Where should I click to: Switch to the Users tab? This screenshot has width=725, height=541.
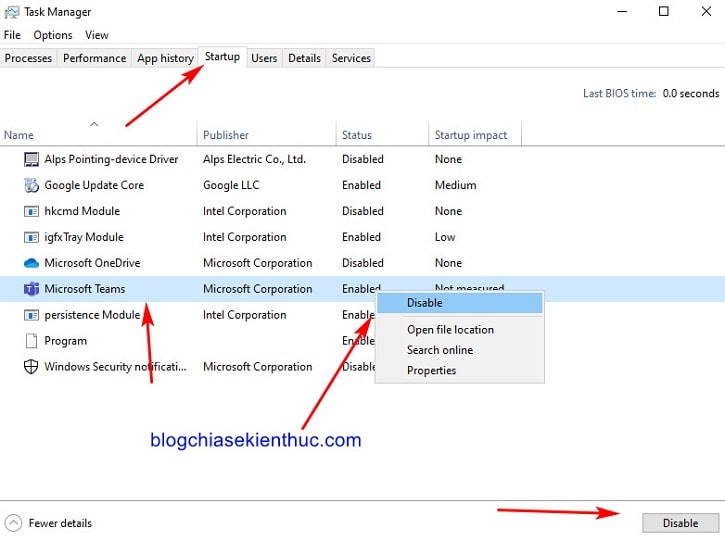pyautogui.click(x=264, y=58)
